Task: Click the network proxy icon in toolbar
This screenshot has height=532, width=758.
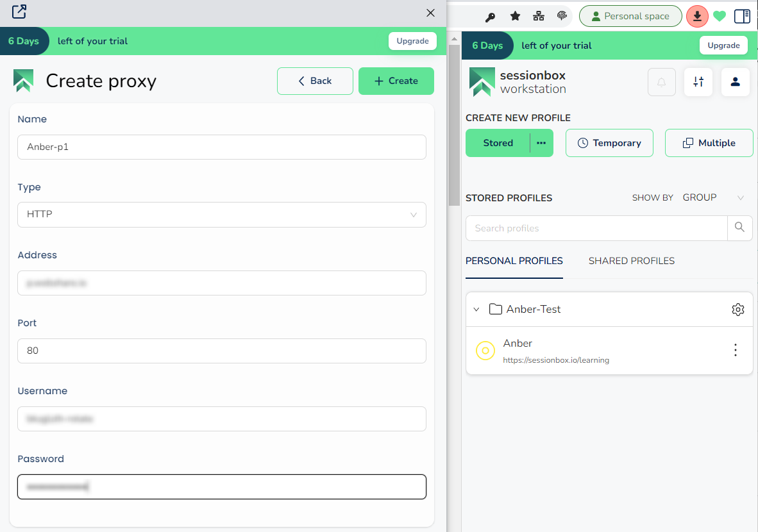Action: 539,17
